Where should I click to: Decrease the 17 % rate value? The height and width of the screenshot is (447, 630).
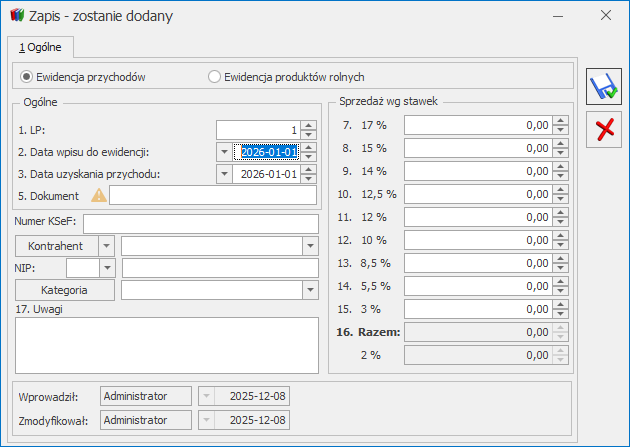560,130
